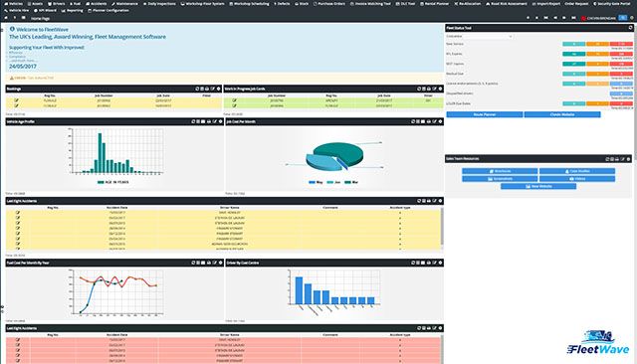Click the home icon beside the Home Page tab
Screen dimensions: 637x364
pos(6,18)
